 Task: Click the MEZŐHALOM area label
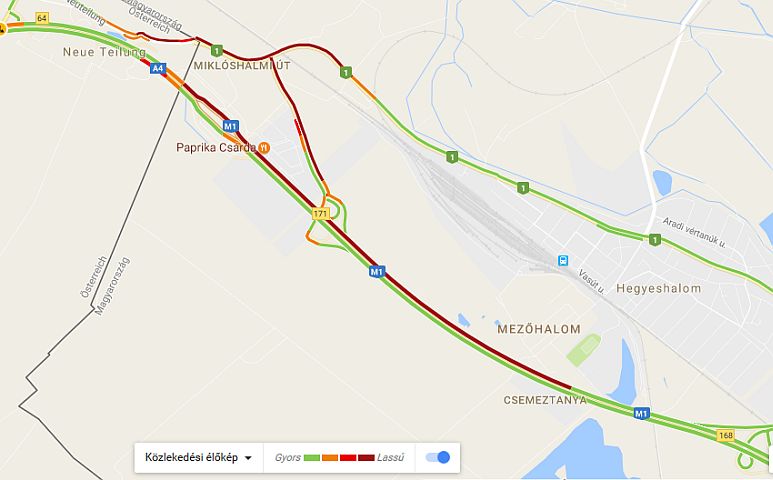point(539,329)
